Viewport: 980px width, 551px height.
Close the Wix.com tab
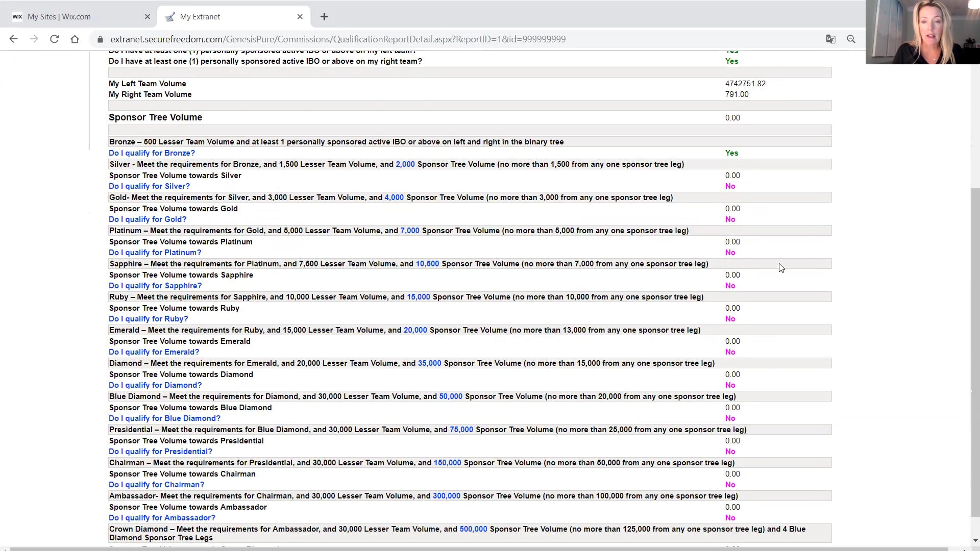[x=148, y=17]
